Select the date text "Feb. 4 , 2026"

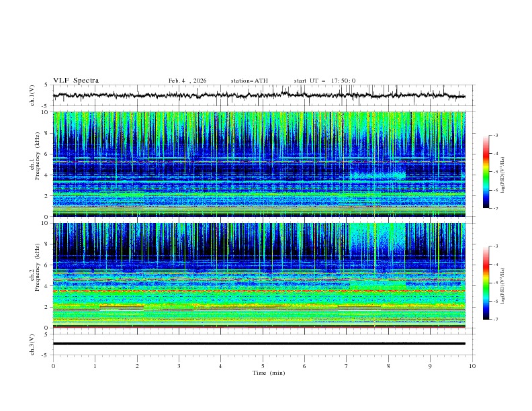click(187, 81)
